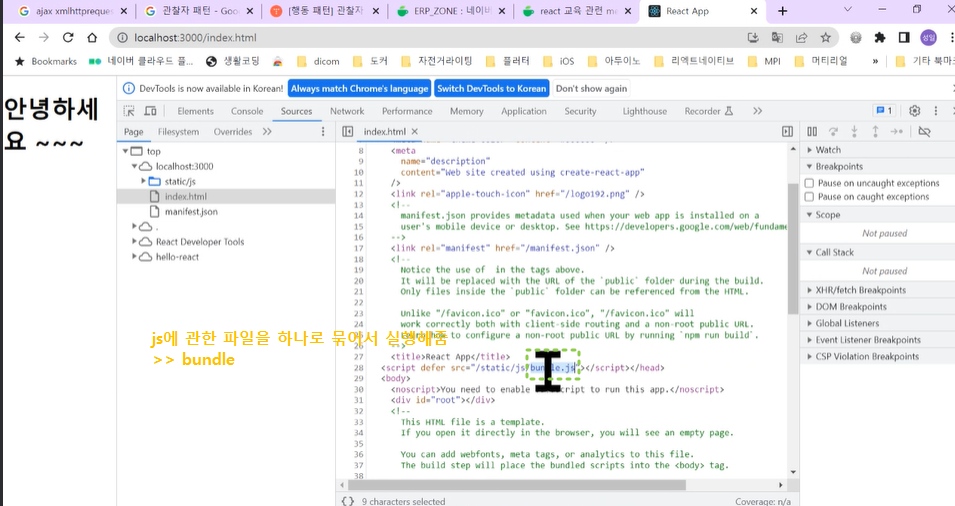
Task: Switch to the Network panel
Action: 347,111
